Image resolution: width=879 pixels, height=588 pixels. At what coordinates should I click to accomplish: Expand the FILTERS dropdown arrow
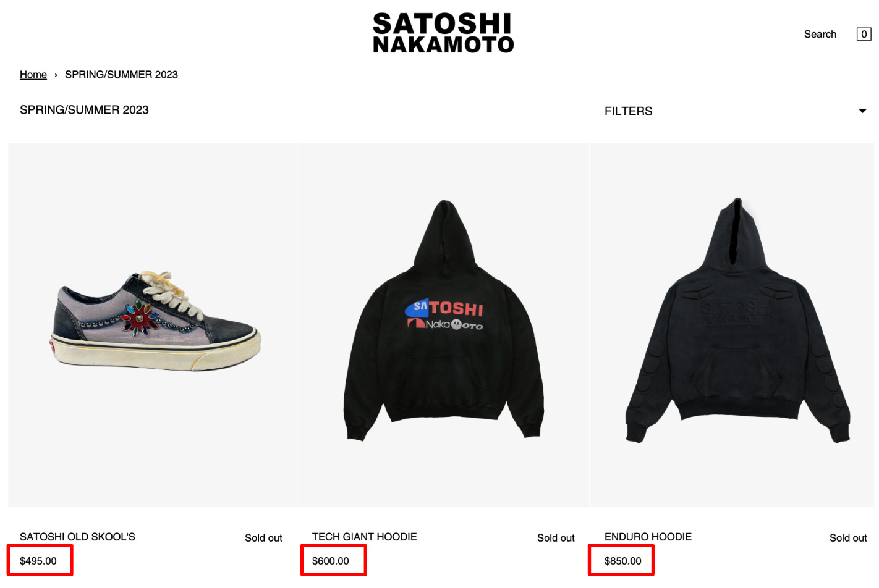[x=862, y=111]
